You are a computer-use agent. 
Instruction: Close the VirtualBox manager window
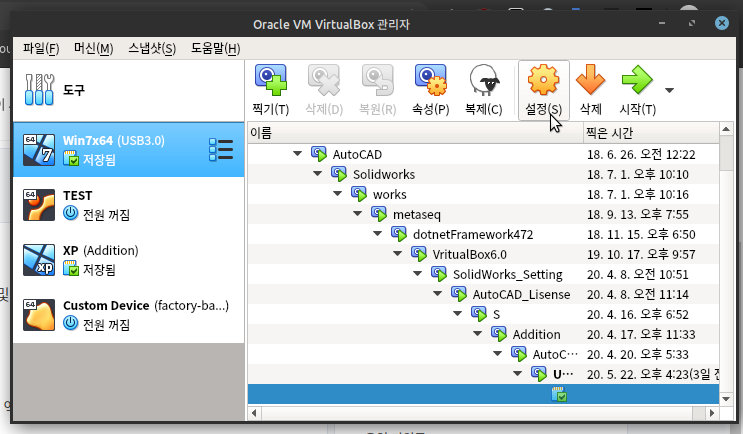pyautogui.click(x=722, y=23)
